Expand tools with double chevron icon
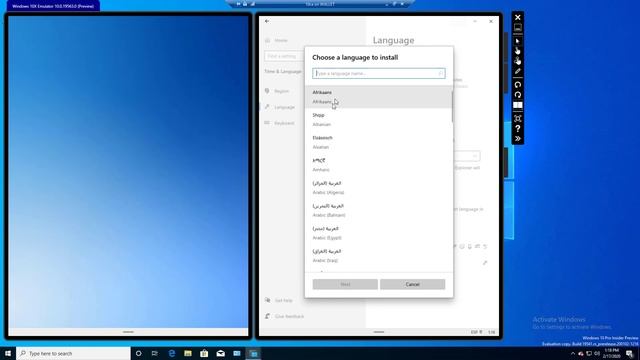 pyautogui.click(x=518, y=139)
